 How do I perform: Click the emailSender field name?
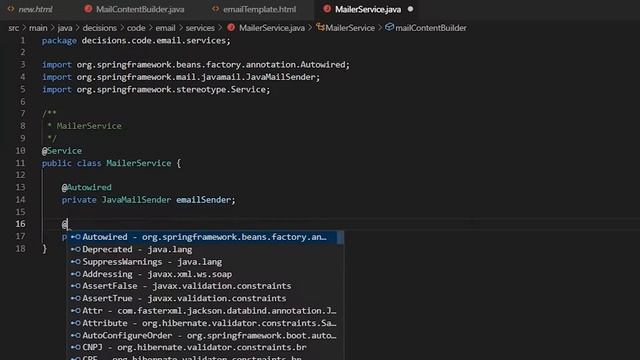(203, 200)
